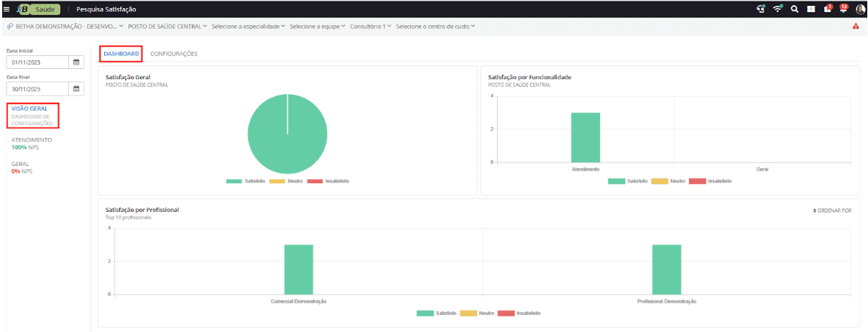Click the ORDENAR POR sort button

[x=831, y=211]
